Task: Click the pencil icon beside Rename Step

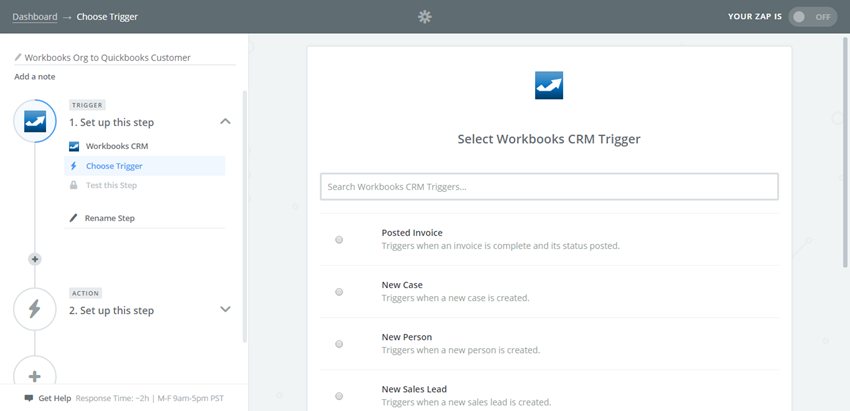Action: (74, 218)
